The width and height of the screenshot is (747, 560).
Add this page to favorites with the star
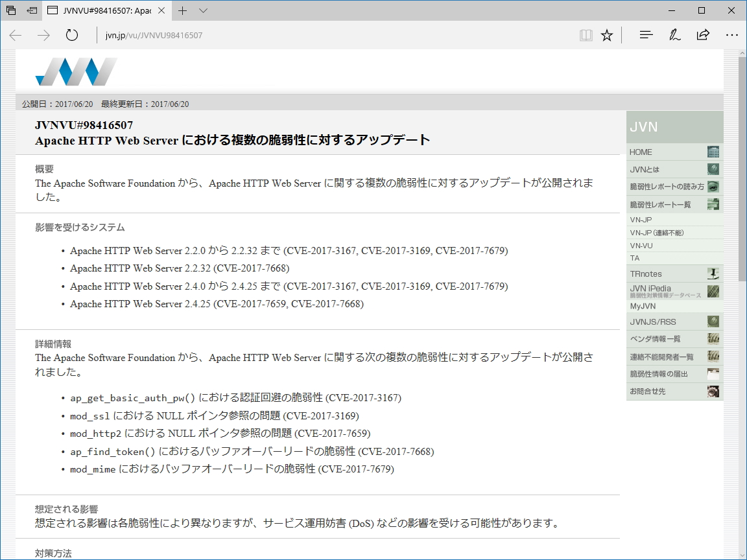[606, 35]
